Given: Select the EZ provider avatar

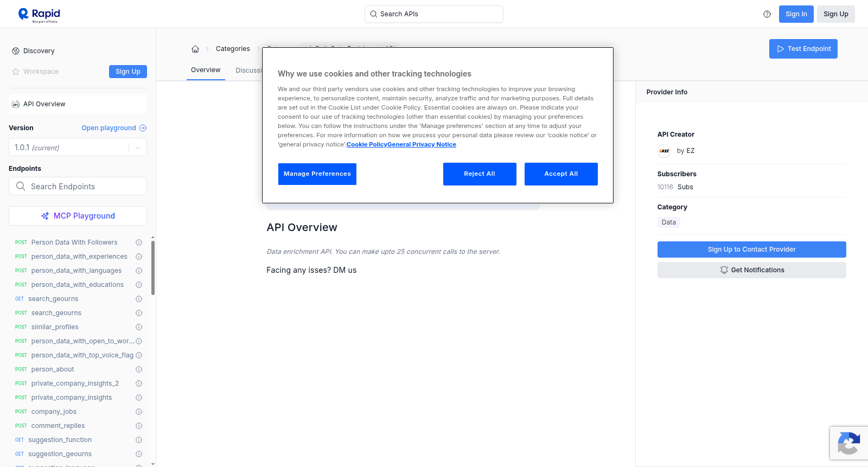Looking at the screenshot, I should pyautogui.click(x=664, y=151).
